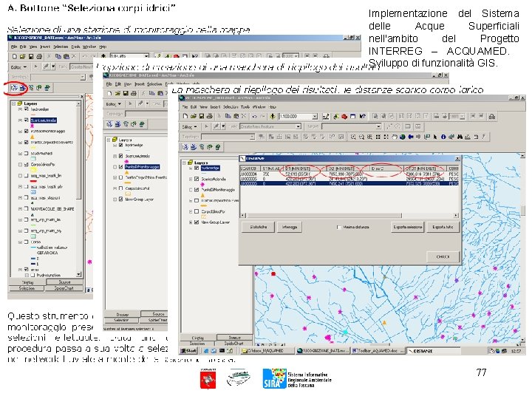Open Selection menu in front ArcMap window
This screenshot has height=399, width=532.
click(230, 107)
